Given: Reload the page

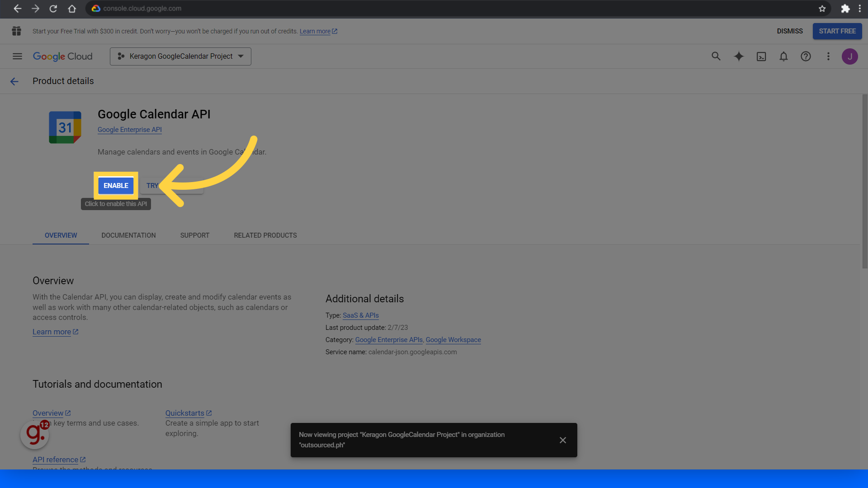Looking at the screenshot, I should click(53, 9).
